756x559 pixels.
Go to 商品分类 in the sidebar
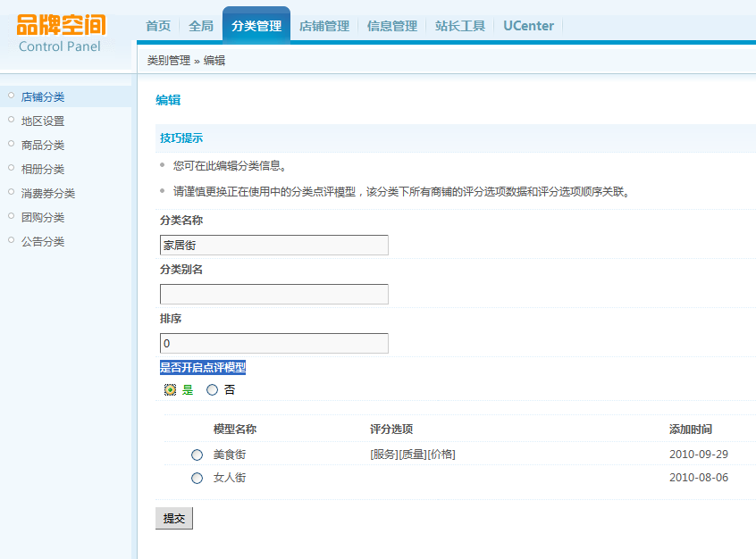tap(43, 145)
